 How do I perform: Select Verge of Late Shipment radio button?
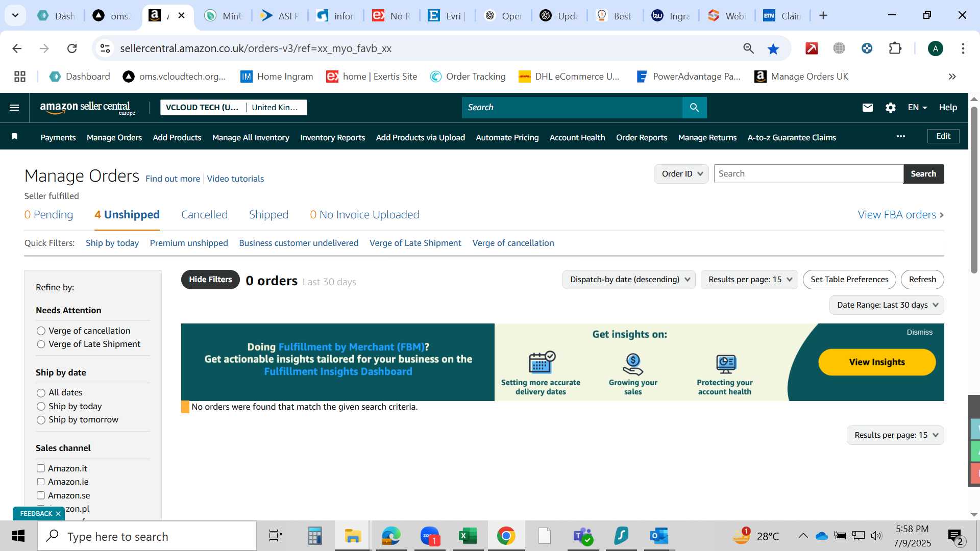(41, 344)
